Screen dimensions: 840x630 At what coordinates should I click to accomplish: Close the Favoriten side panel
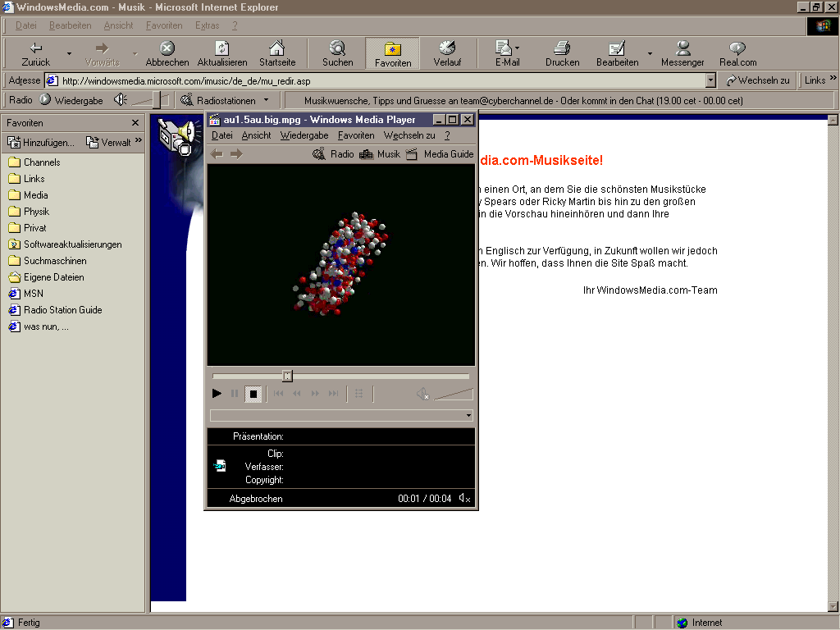(x=135, y=123)
